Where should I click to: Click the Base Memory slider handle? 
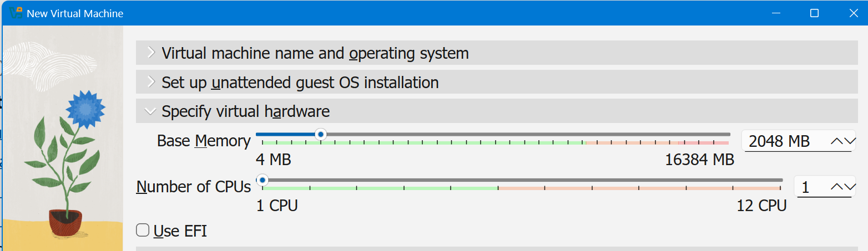click(320, 134)
